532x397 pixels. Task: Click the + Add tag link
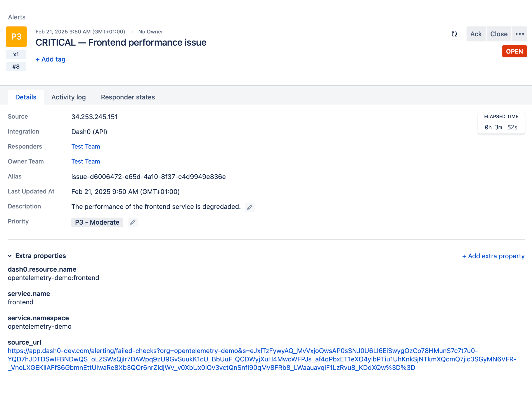[x=50, y=59]
